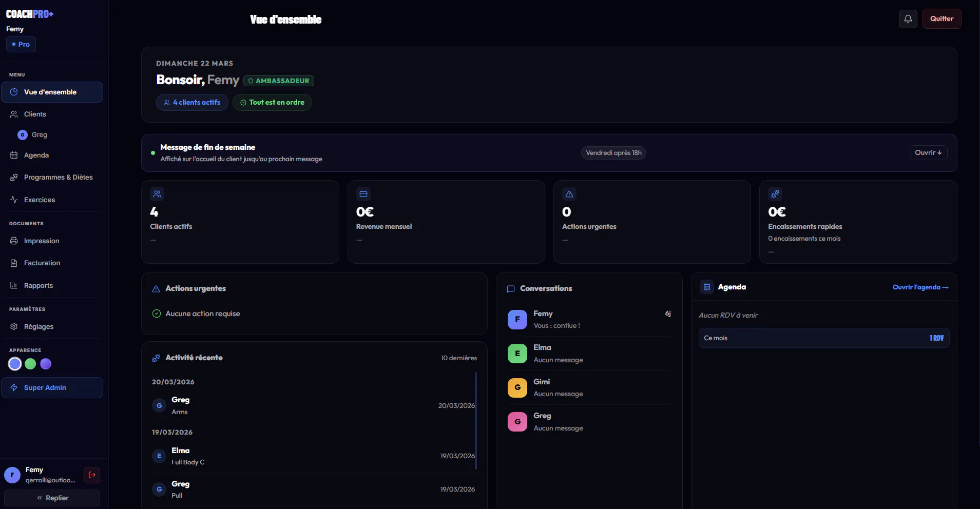Click the Activité récente scrollbar
Screen dimensions: 980x509
[x=476, y=421]
